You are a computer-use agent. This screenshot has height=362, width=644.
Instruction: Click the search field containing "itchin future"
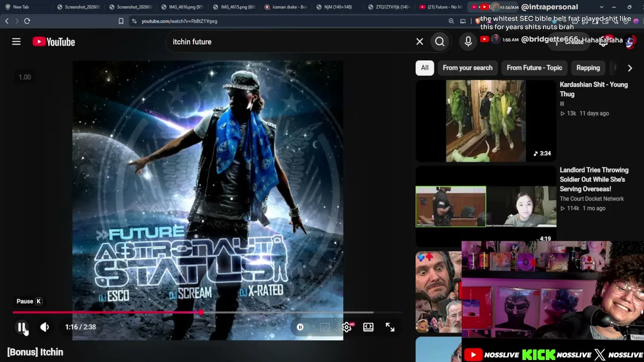292,42
